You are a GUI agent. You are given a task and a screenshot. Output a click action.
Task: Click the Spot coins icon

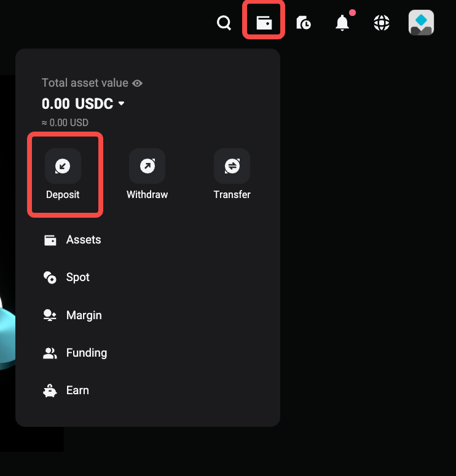click(50, 277)
